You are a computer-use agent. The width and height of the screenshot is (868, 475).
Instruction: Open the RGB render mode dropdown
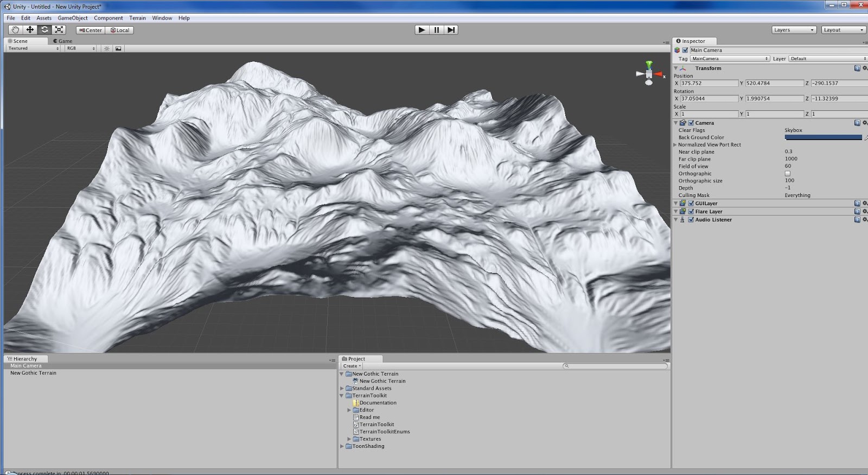[80, 48]
